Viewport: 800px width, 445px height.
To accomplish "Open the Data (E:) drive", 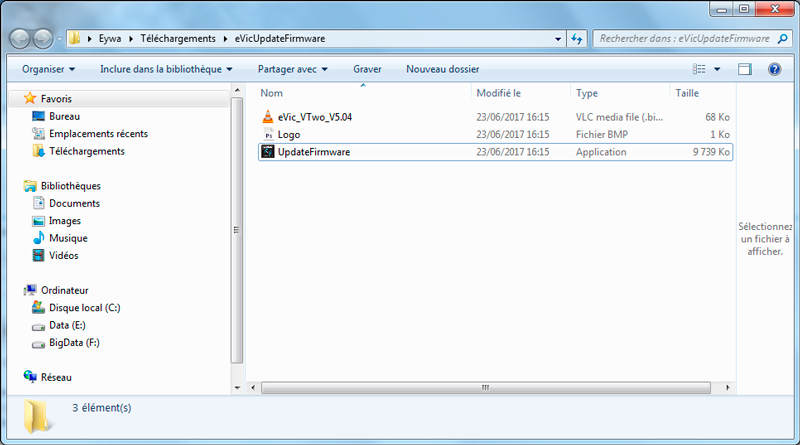I will (67, 325).
